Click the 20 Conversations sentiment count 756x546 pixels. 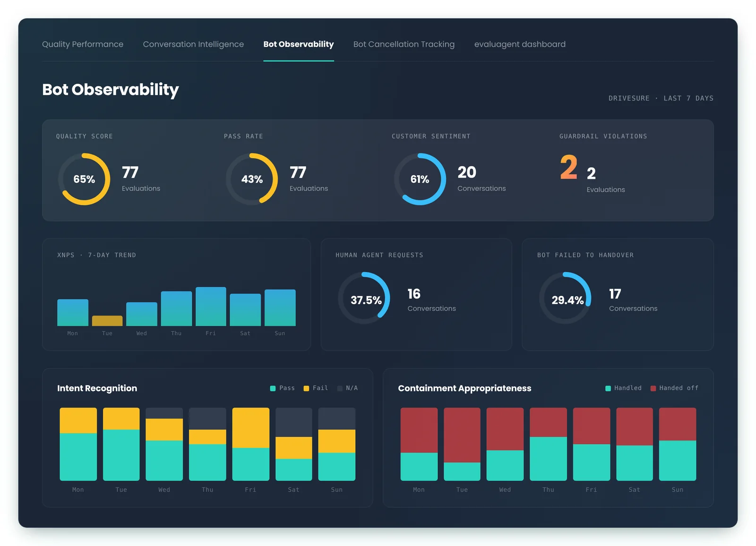point(481,179)
